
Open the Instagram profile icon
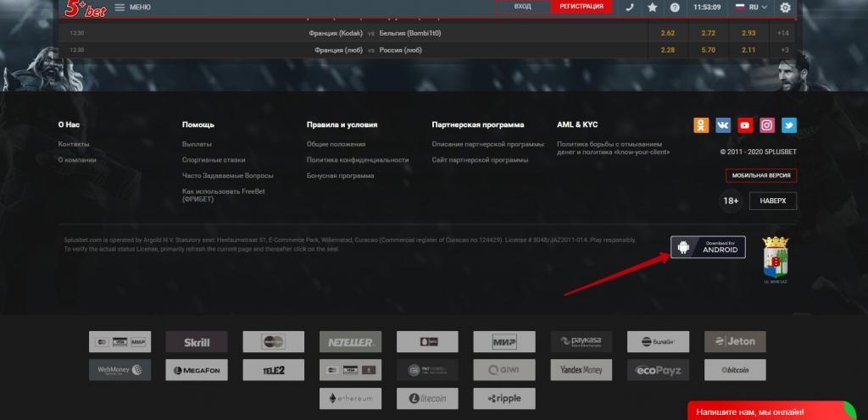(767, 125)
